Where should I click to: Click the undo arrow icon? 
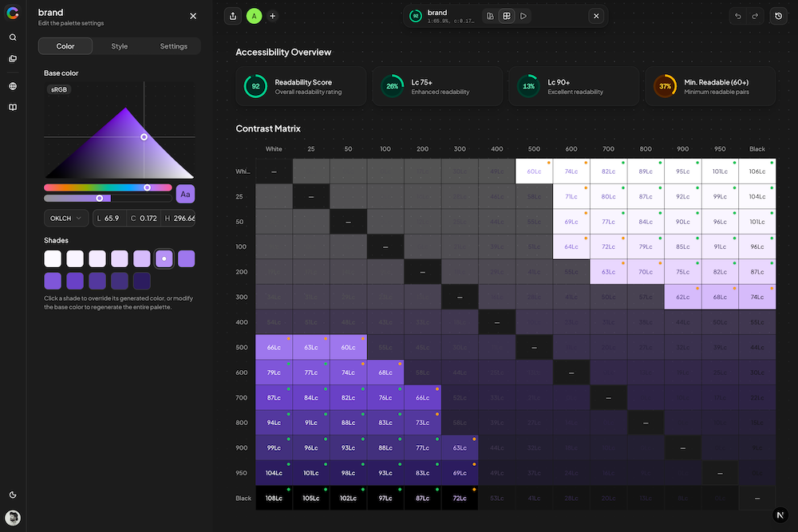pyautogui.click(x=737, y=16)
